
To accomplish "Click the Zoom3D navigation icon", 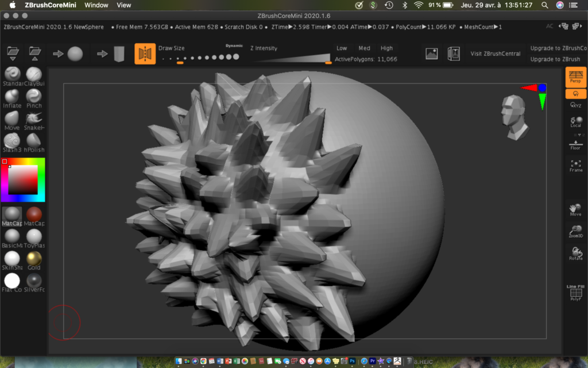I will 575,231.
